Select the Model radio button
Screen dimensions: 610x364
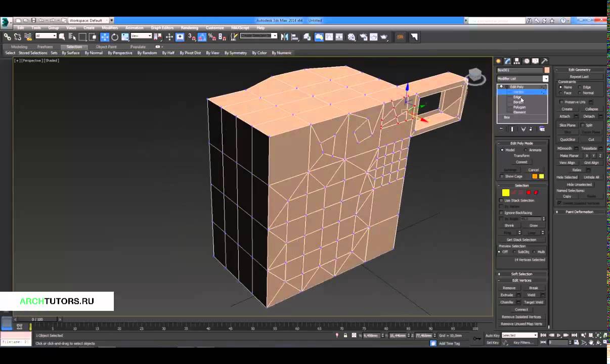click(x=502, y=150)
